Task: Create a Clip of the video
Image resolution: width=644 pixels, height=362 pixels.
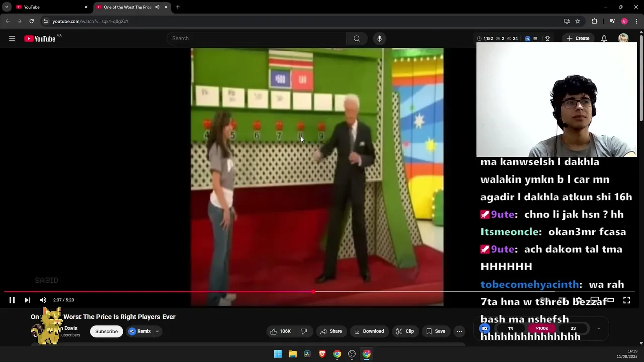Action: pos(405,331)
